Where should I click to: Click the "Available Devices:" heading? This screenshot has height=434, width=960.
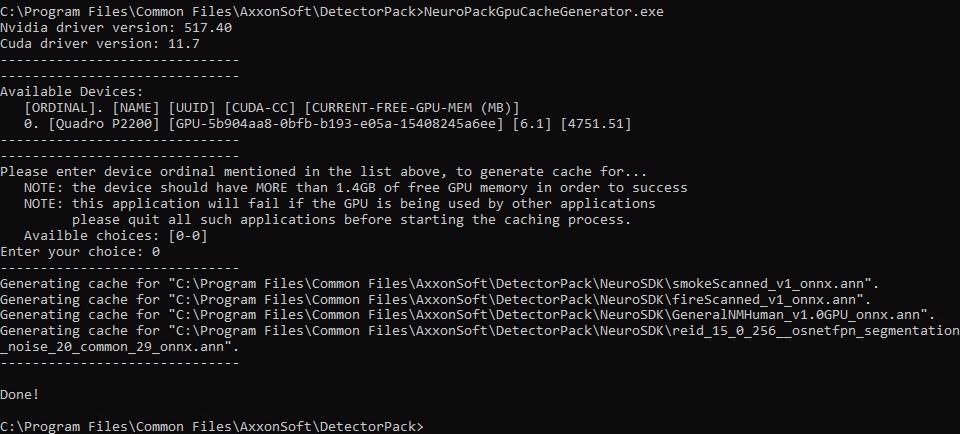coord(72,92)
